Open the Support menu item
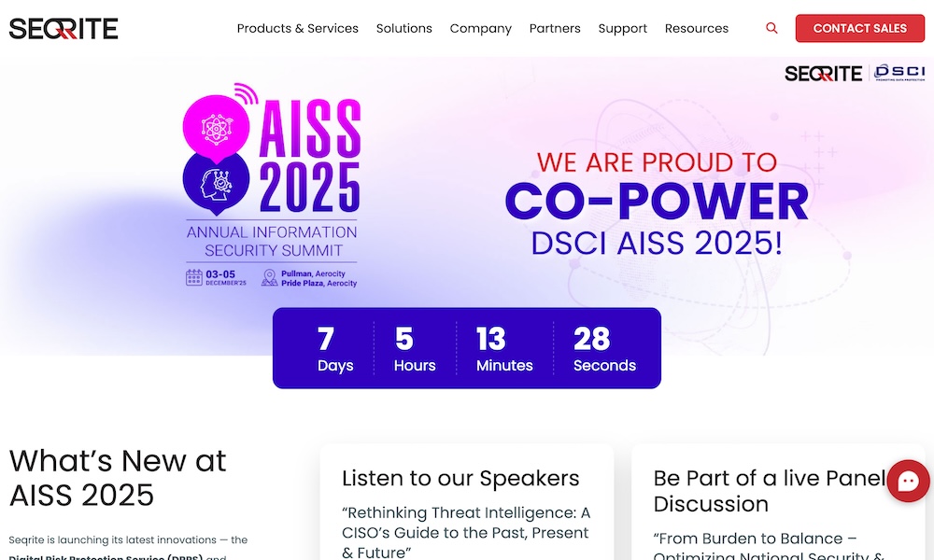934x560 pixels. 622,28
